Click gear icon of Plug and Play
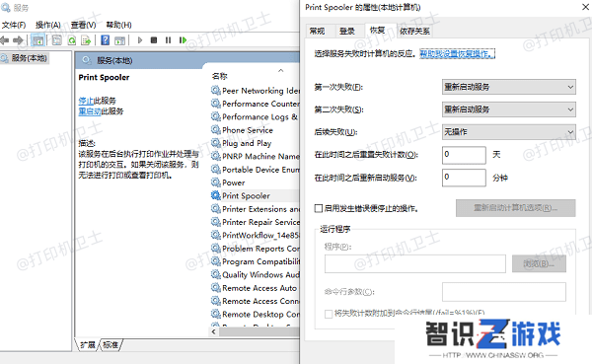This screenshot has height=364, width=592. 215,143
